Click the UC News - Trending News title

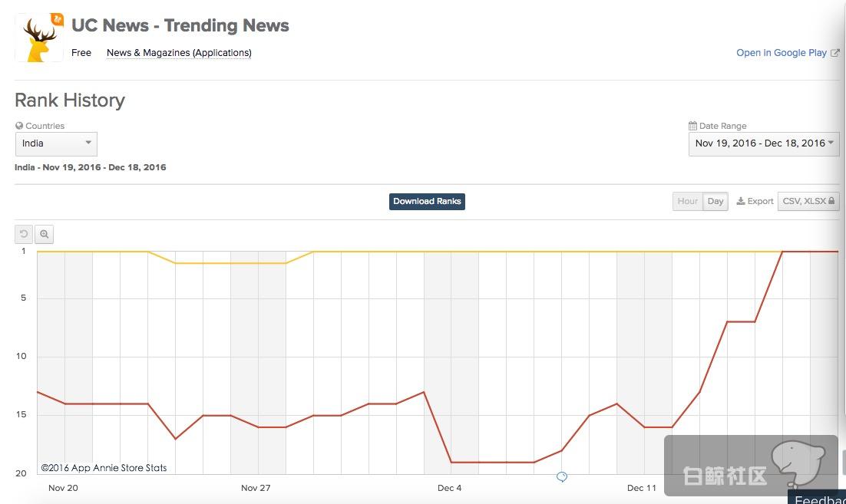(x=180, y=25)
